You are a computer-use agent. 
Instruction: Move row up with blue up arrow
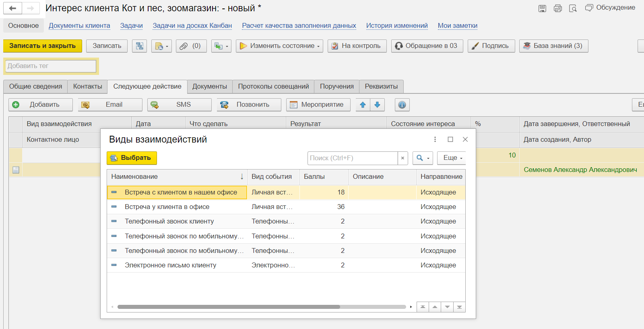click(363, 105)
